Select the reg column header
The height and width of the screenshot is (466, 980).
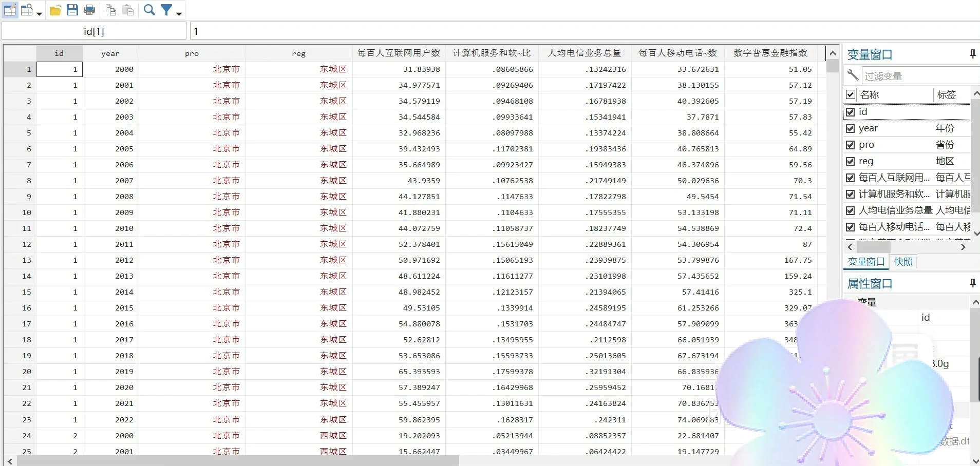[x=298, y=53]
